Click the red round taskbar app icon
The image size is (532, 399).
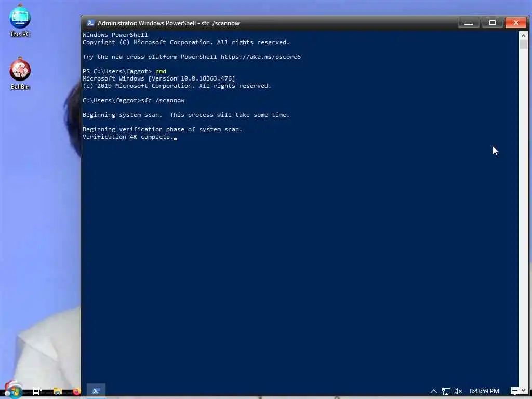[x=76, y=391]
